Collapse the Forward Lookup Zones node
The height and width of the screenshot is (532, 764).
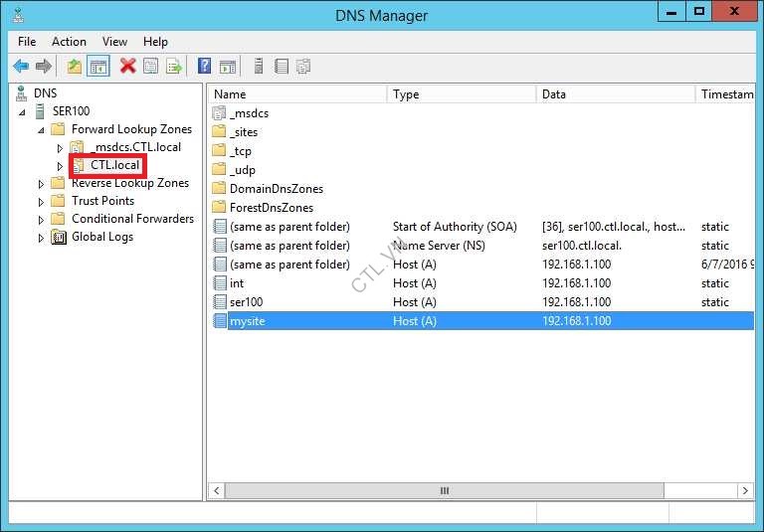[x=42, y=129]
